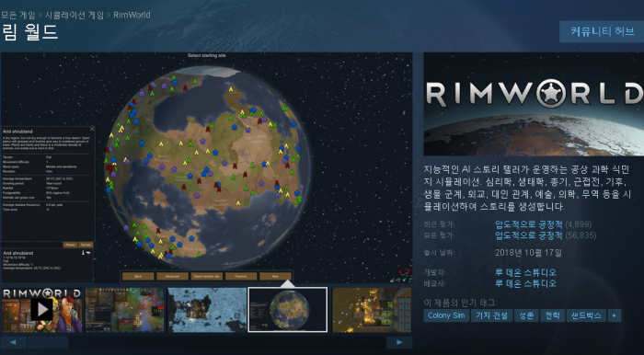
Task: Open the 샌드박스 tag
Action: (586, 315)
